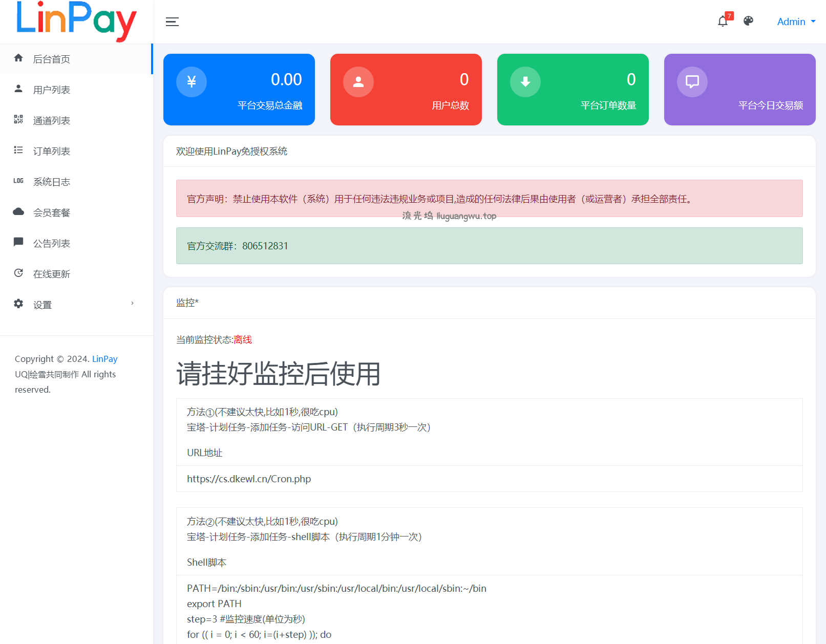Click the notification bell icon
The height and width of the screenshot is (644, 826).
723,22
